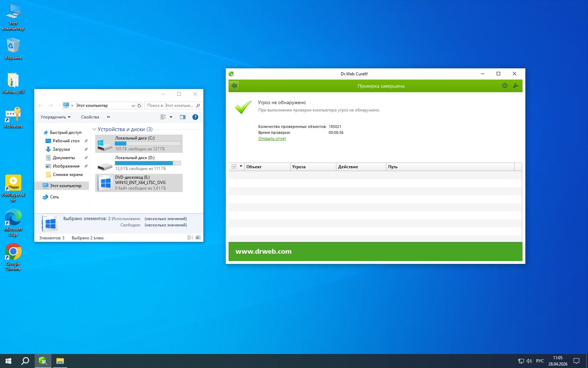Click the globe language icon in Dr.Web
The width and height of the screenshot is (588, 368).
click(505, 86)
